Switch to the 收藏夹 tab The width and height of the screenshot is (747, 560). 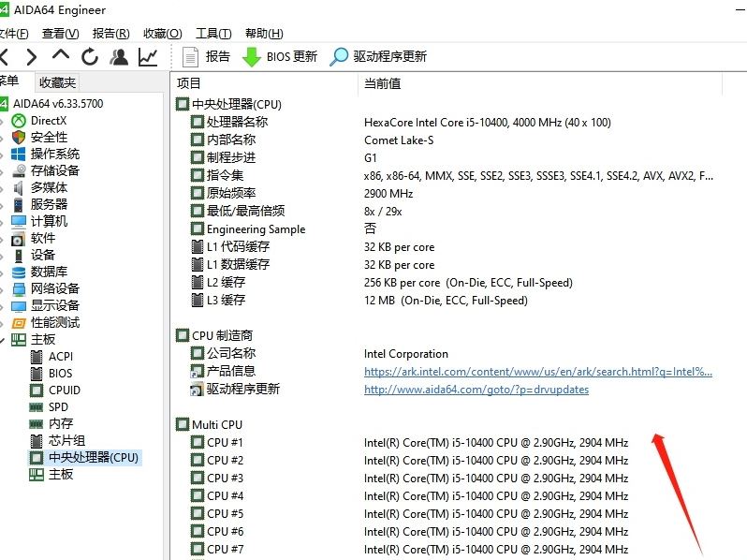point(57,82)
